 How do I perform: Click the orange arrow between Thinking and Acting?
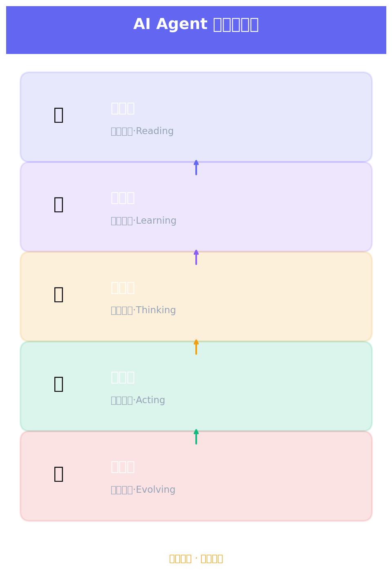(196, 347)
